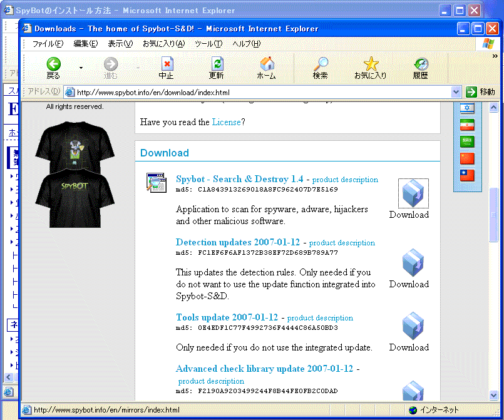
Task: Open the 表示(V) menu
Action: pos(120,43)
